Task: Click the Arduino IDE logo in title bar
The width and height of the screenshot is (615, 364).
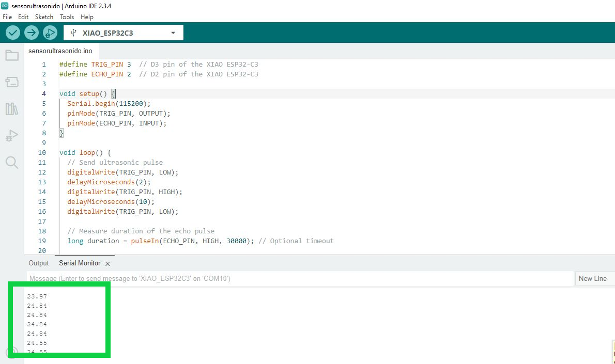Action: point(5,6)
